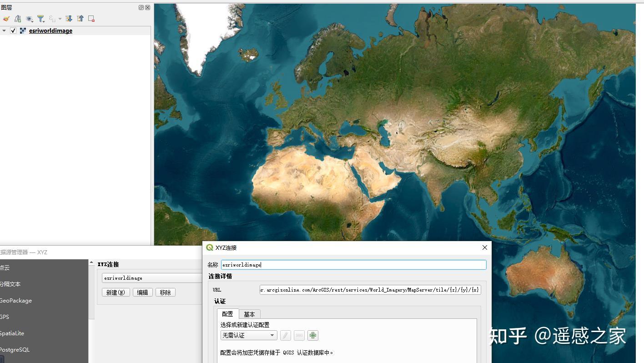Viewport: 644px width, 363px height.
Task: Collapse all layers in the layer tree
Action: pos(80,19)
